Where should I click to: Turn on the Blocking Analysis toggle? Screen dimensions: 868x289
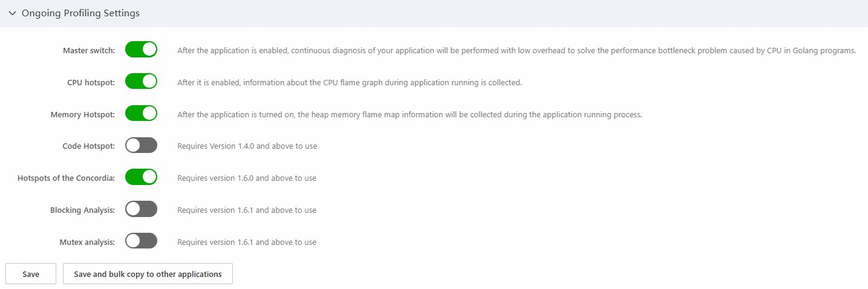click(x=141, y=210)
